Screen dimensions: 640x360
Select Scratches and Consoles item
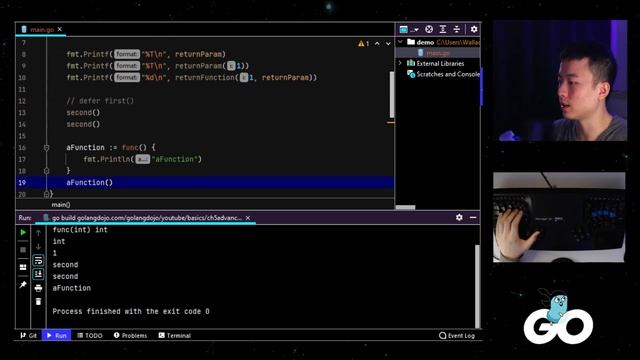pyautogui.click(x=448, y=74)
